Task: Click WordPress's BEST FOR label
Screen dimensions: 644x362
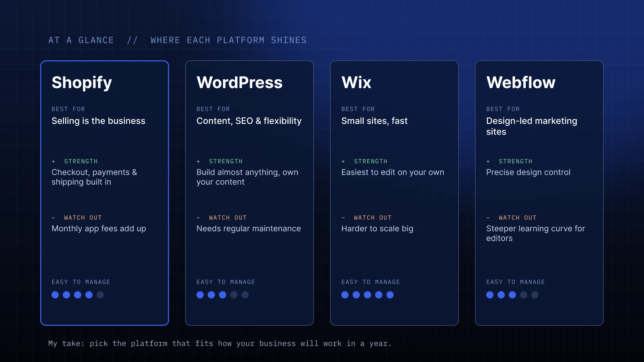Action: pos(213,109)
